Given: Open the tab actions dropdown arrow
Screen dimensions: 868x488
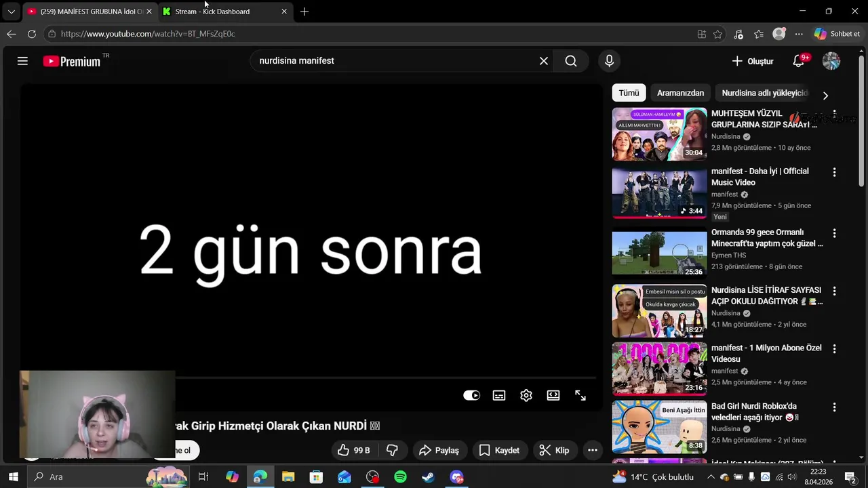Looking at the screenshot, I should (11, 12).
